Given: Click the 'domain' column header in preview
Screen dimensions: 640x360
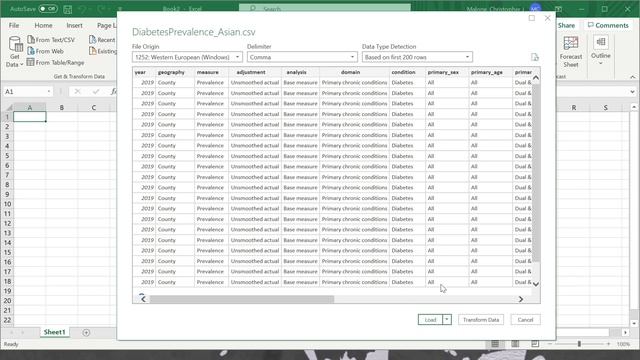Looking at the screenshot, I should 354,72.
